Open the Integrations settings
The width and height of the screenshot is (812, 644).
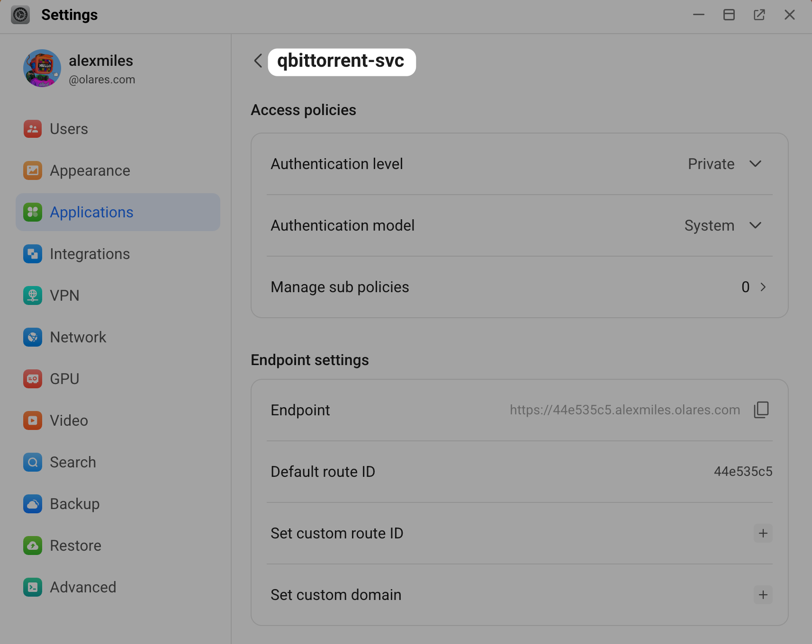tap(32, 254)
